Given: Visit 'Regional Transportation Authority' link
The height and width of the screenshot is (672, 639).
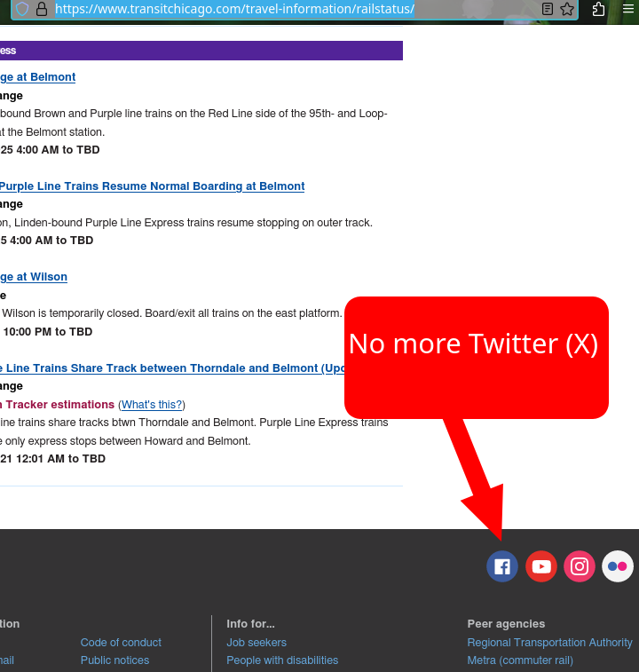Looking at the screenshot, I should click(x=549, y=643).
